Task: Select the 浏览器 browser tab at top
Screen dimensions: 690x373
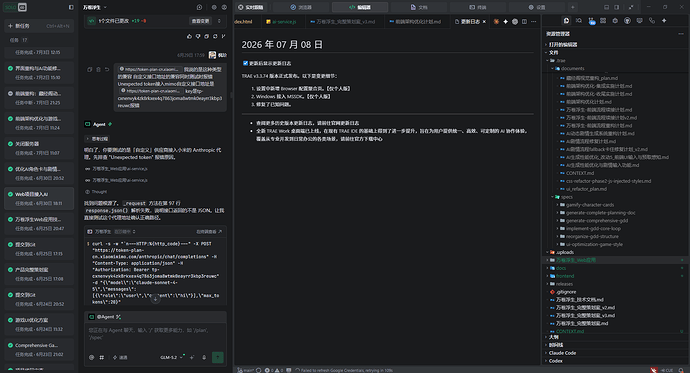Action: [x=301, y=7]
